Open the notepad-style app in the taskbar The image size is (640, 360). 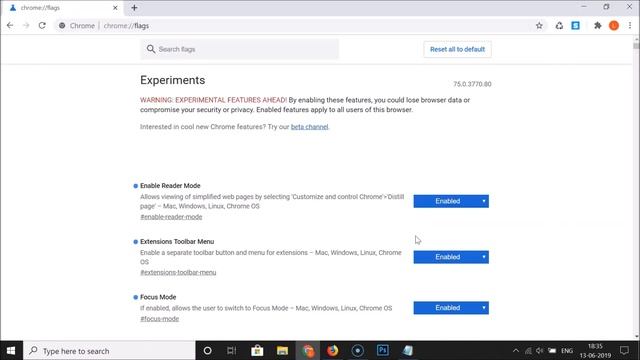point(407,351)
